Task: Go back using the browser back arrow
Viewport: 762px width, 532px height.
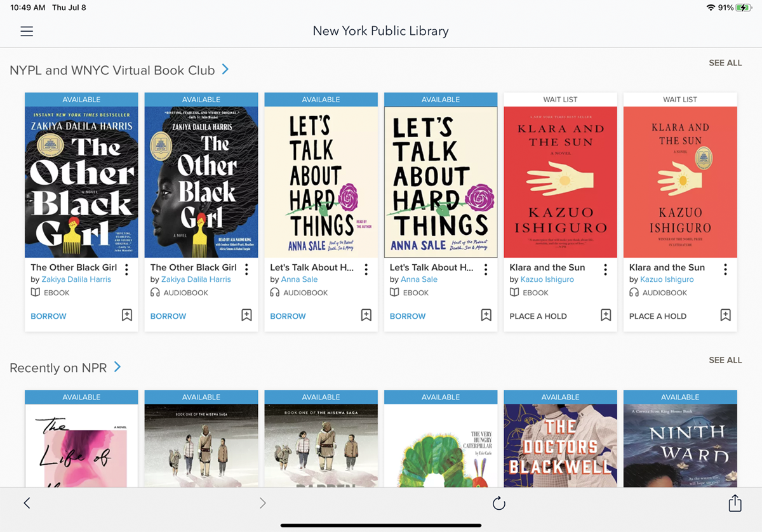Action: (x=27, y=503)
